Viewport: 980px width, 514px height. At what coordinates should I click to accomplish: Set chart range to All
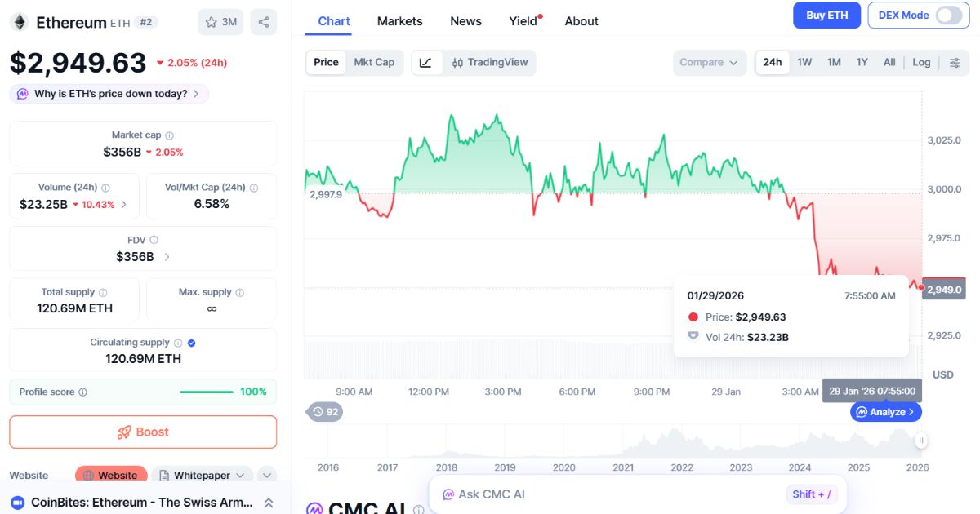[x=889, y=63]
